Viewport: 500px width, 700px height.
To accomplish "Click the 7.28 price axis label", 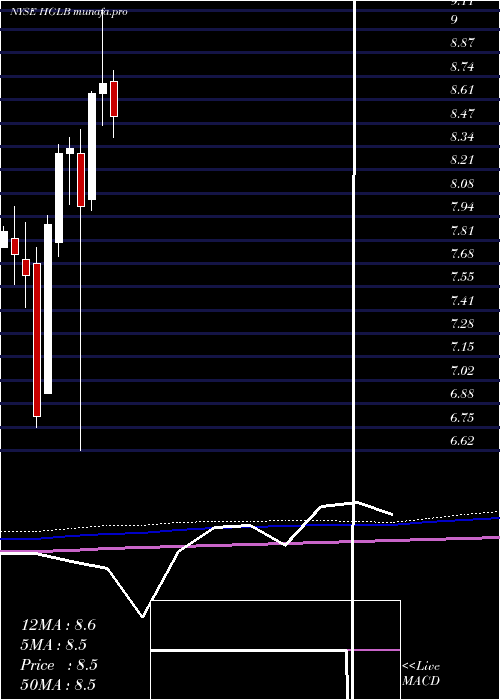I will (x=462, y=324).
